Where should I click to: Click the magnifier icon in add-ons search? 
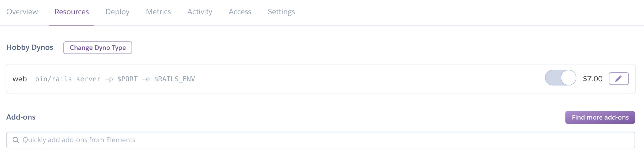pyautogui.click(x=16, y=140)
